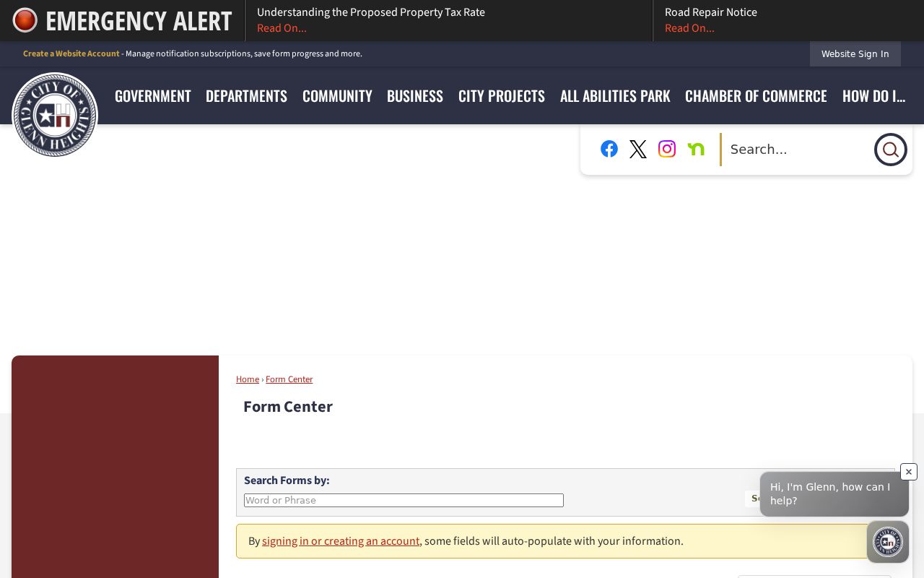Click the Website Sign In button
This screenshot has width=924, height=578.
pos(855,54)
